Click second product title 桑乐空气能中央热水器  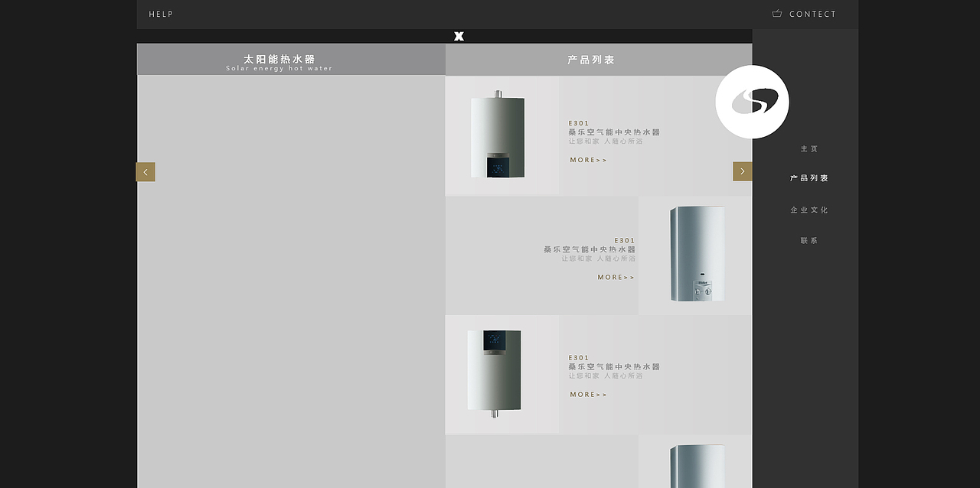(x=590, y=249)
